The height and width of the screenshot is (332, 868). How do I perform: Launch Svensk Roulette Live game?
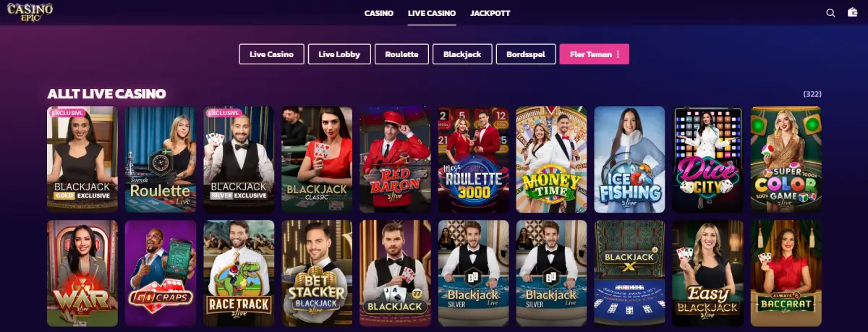(161, 159)
